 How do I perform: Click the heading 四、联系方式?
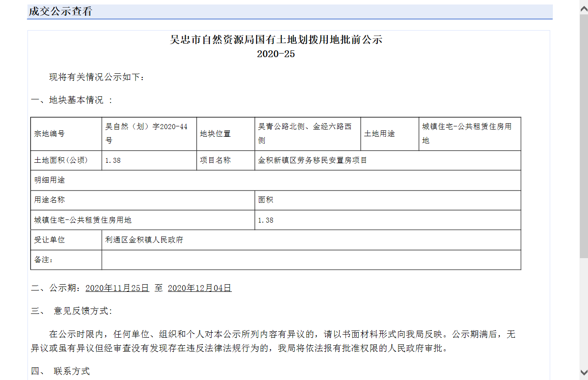click(x=60, y=371)
